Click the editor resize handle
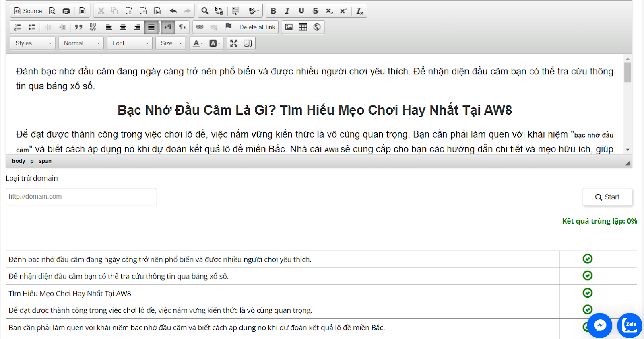Image resolution: width=644 pixels, height=339 pixels. [x=627, y=163]
